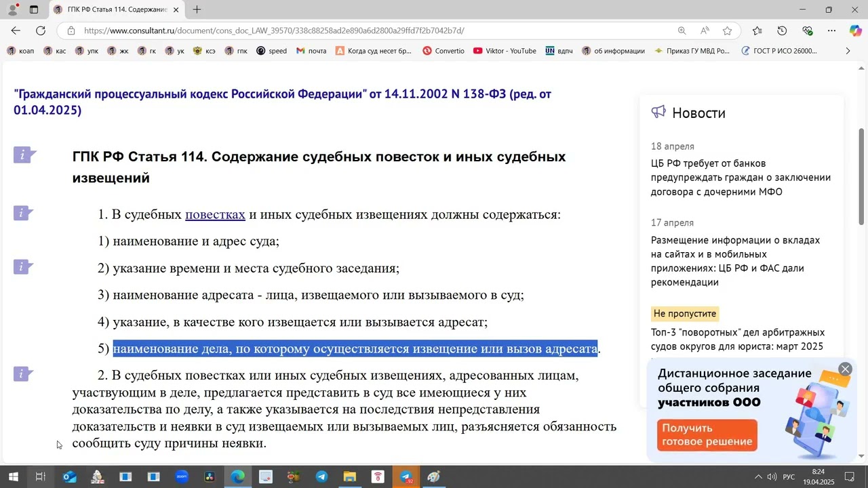Switch the РУС input language

(789, 477)
